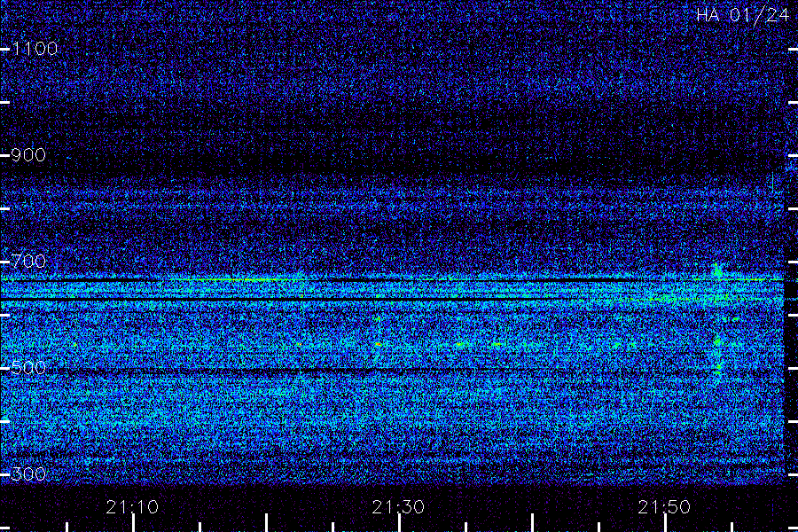Select the 300 frequency axis label
798x532 pixels.
28,474
